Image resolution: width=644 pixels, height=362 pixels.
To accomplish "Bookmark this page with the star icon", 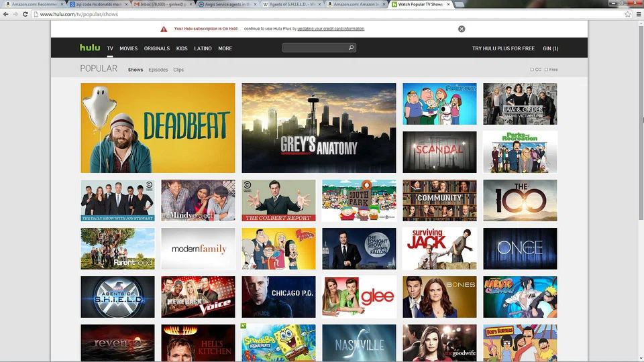I will point(628,14).
